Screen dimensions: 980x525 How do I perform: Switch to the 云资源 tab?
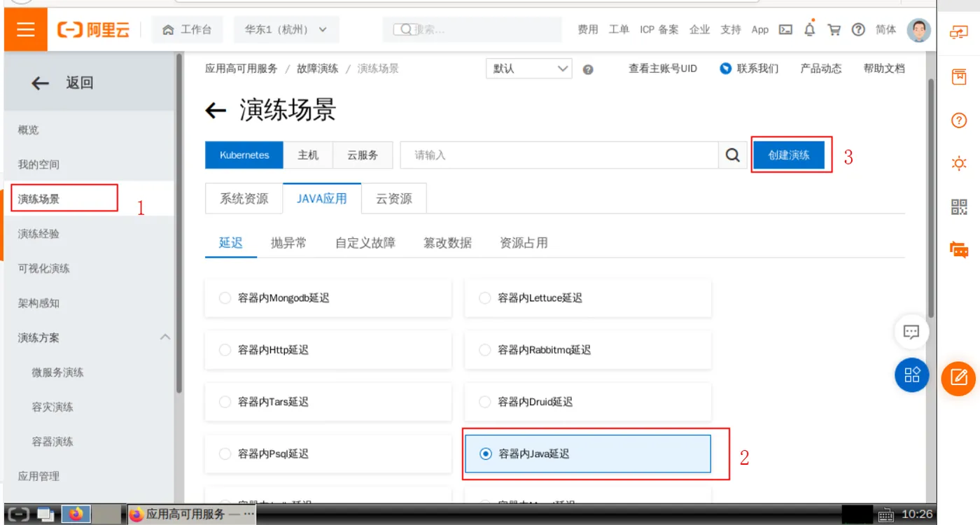[394, 198]
